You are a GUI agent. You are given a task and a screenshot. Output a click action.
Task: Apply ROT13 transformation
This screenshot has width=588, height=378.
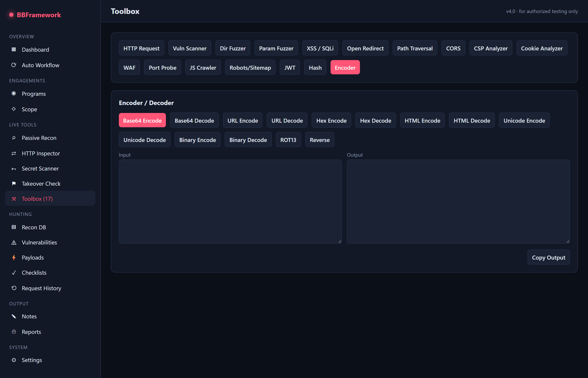288,140
